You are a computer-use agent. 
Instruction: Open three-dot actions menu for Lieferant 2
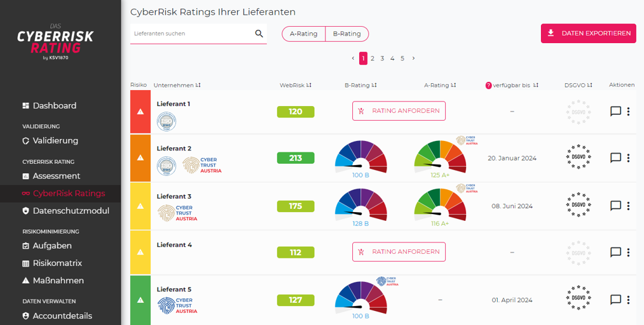(628, 157)
